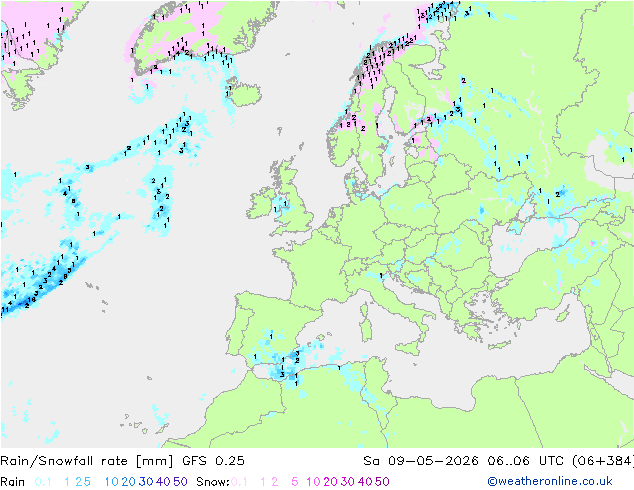Click the 'GFS 0.25' model label

pyautogui.click(x=213, y=461)
